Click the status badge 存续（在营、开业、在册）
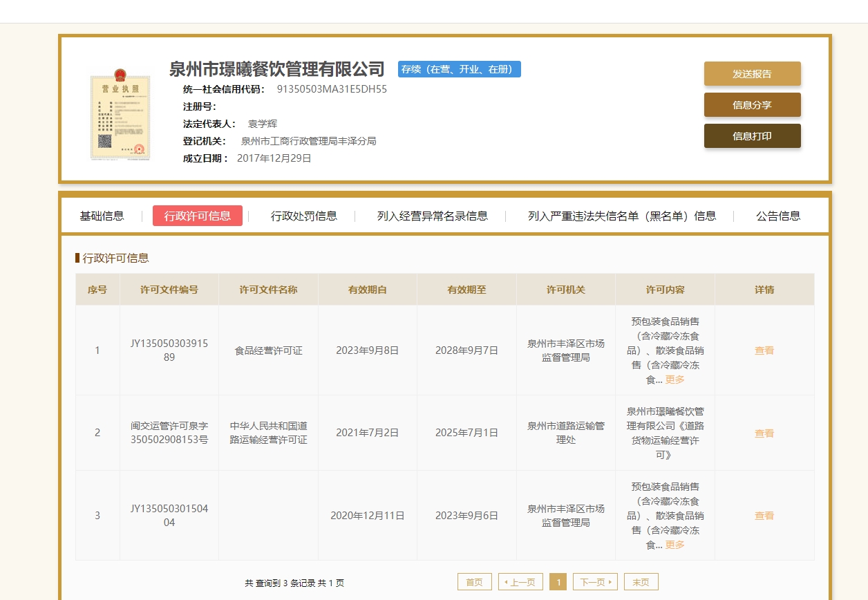 click(460, 69)
